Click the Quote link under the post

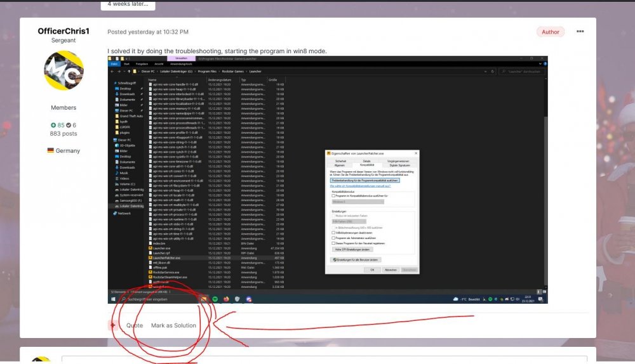coord(135,325)
